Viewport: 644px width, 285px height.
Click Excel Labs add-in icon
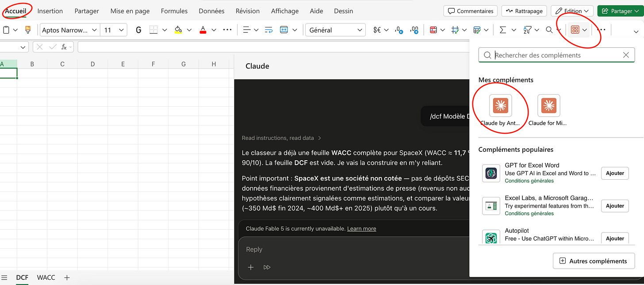pos(491,206)
